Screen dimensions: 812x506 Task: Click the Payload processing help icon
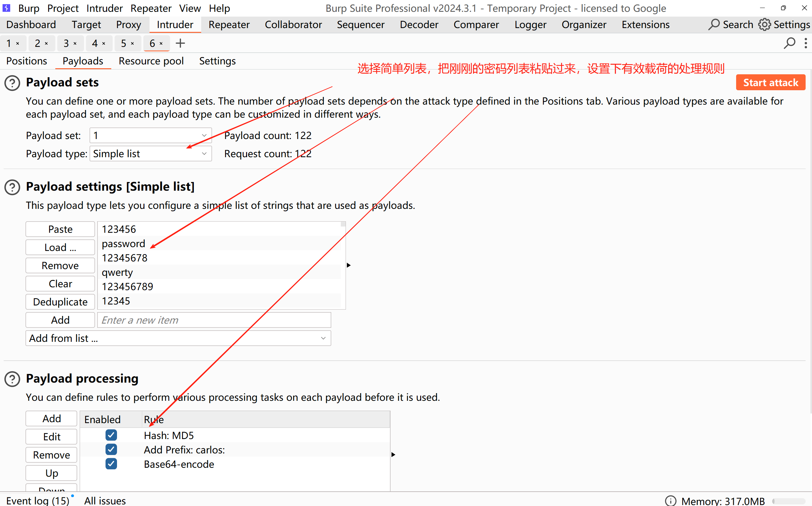point(12,379)
